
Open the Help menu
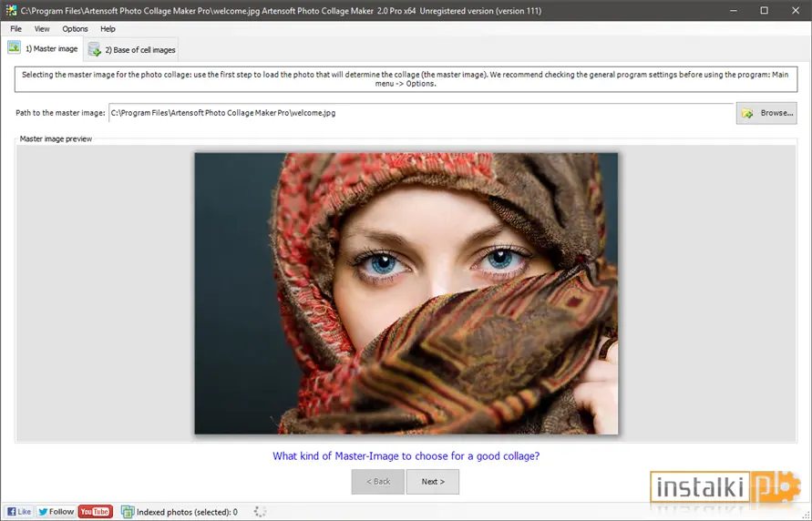click(x=108, y=29)
